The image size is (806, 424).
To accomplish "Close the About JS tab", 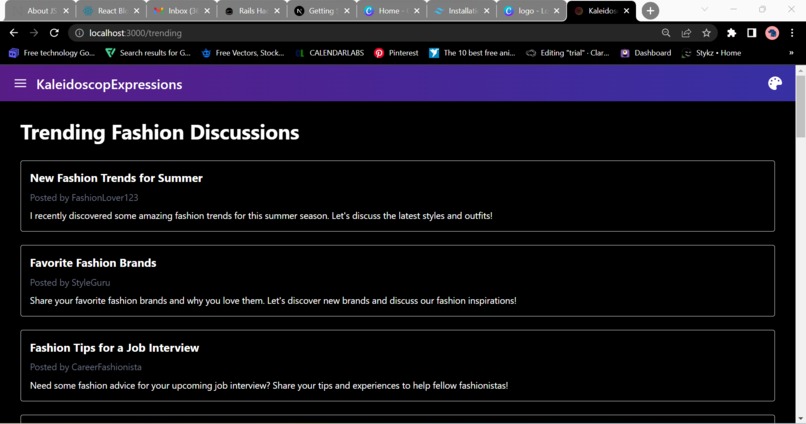I will (66, 11).
